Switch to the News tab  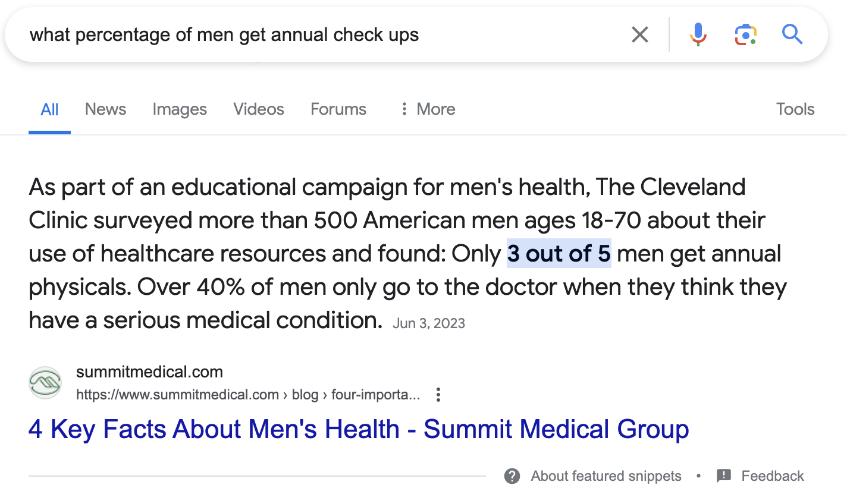105,109
